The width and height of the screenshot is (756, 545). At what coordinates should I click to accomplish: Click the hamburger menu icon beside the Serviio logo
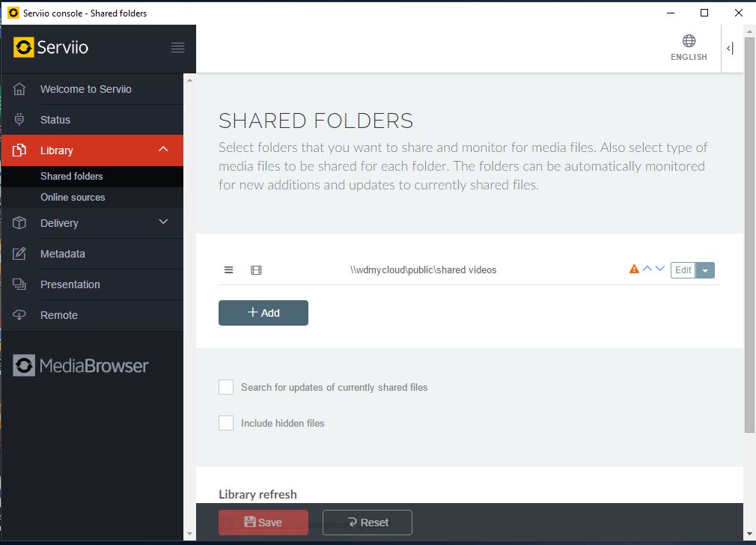pyautogui.click(x=177, y=48)
